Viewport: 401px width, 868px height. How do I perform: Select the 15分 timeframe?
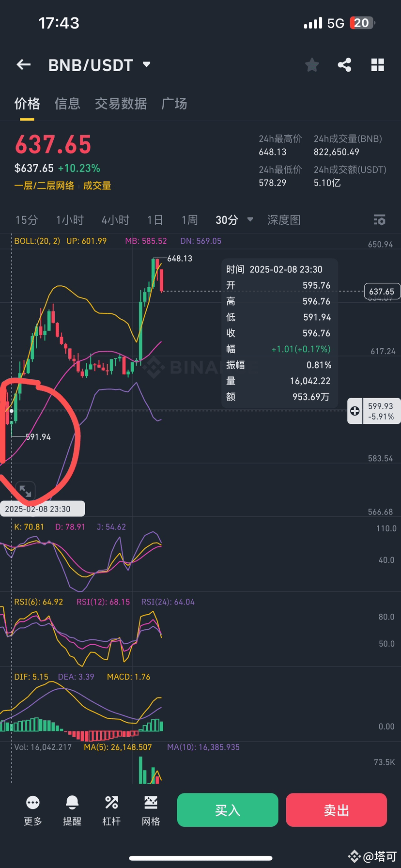tap(27, 220)
